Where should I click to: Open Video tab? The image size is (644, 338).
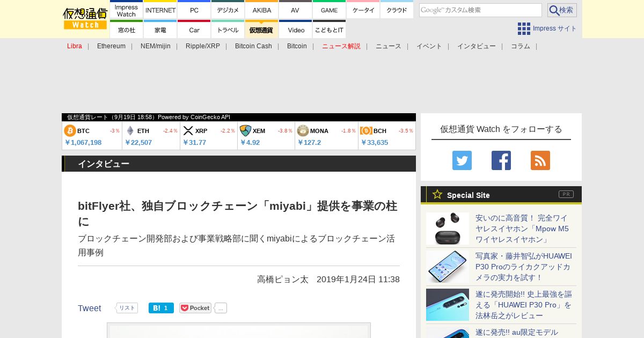pos(295,30)
